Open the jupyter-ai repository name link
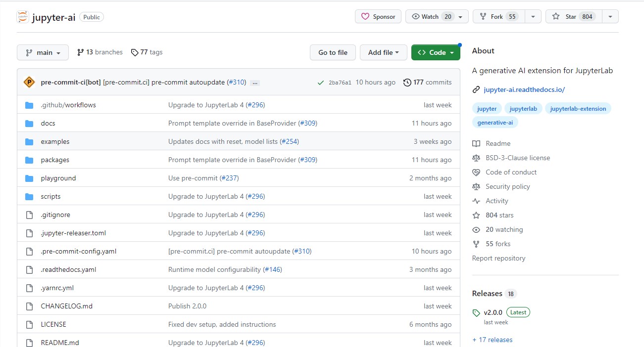 coord(54,17)
